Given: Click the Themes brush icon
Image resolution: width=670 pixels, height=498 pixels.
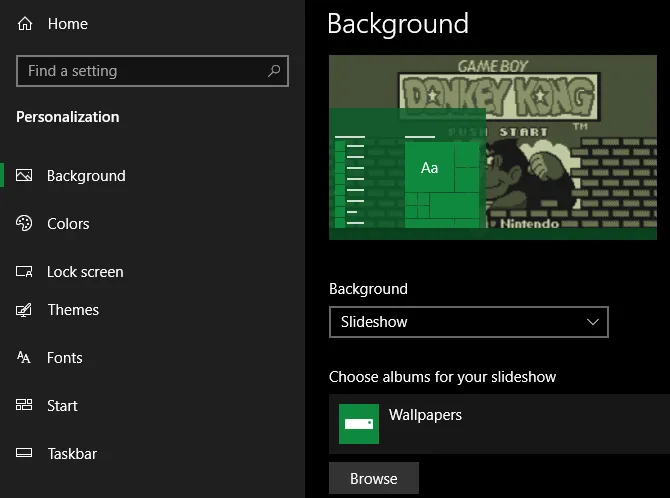Looking at the screenshot, I should pyautogui.click(x=25, y=310).
